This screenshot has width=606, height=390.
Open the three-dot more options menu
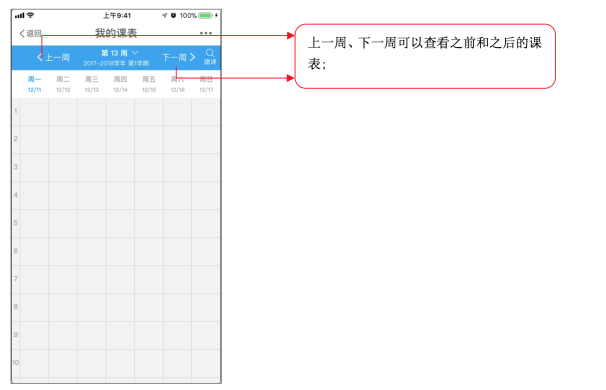tap(206, 33)
